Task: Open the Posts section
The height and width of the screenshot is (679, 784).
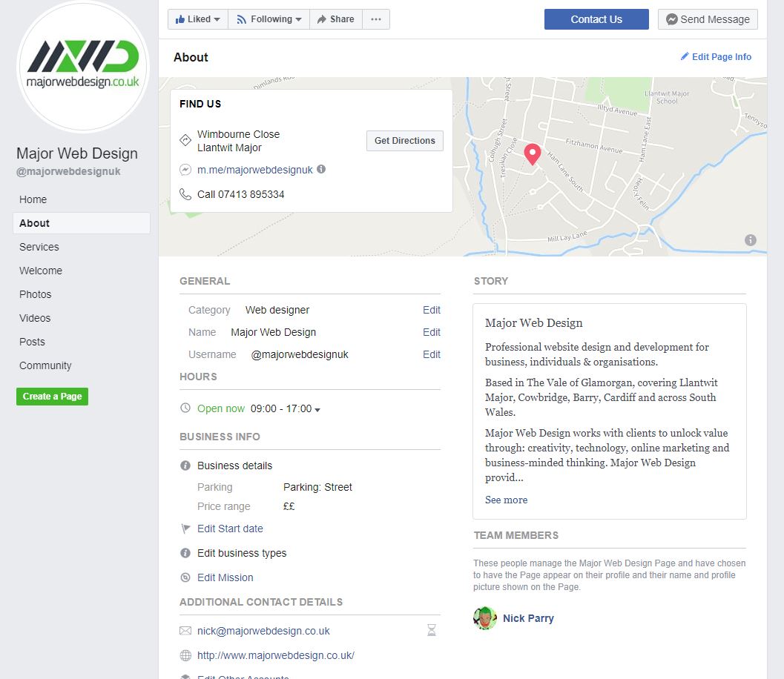Action: click(32, 342)
